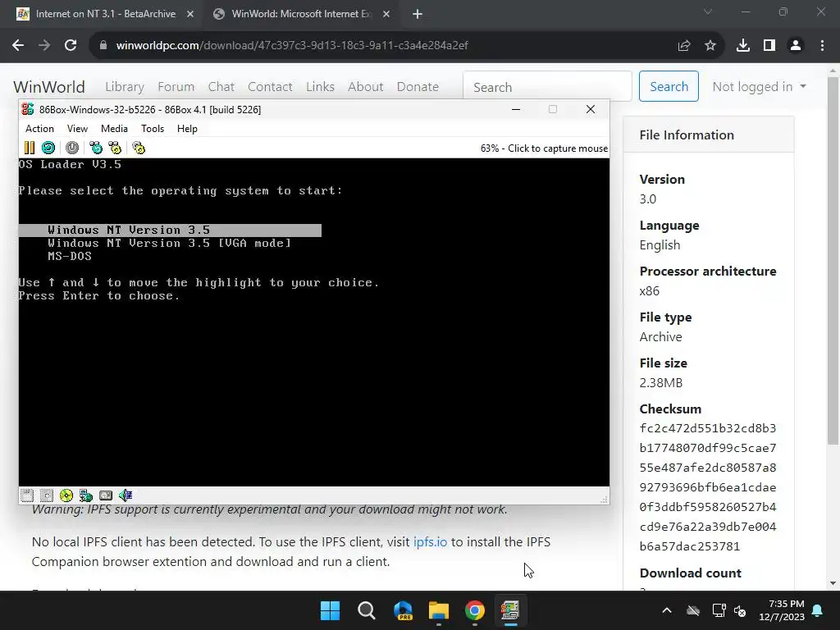Click the WinWorld Search button

[x=669, y=86]
